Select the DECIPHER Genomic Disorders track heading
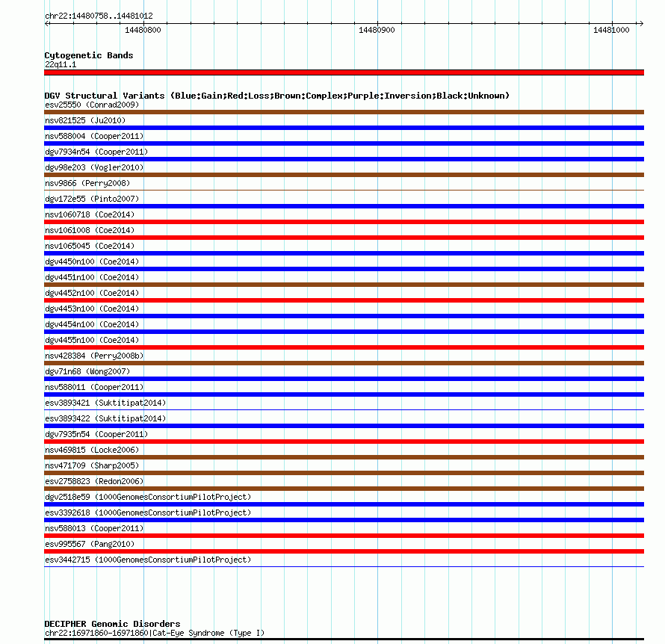The height and width of the screenshot is (644, 665). pyautogui.click(x=112, y=624)
